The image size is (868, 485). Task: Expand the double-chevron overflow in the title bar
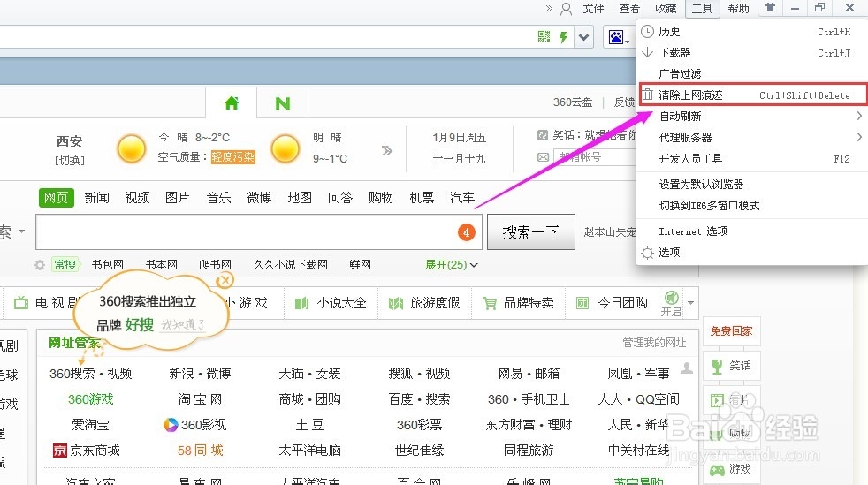coord(549,8)
